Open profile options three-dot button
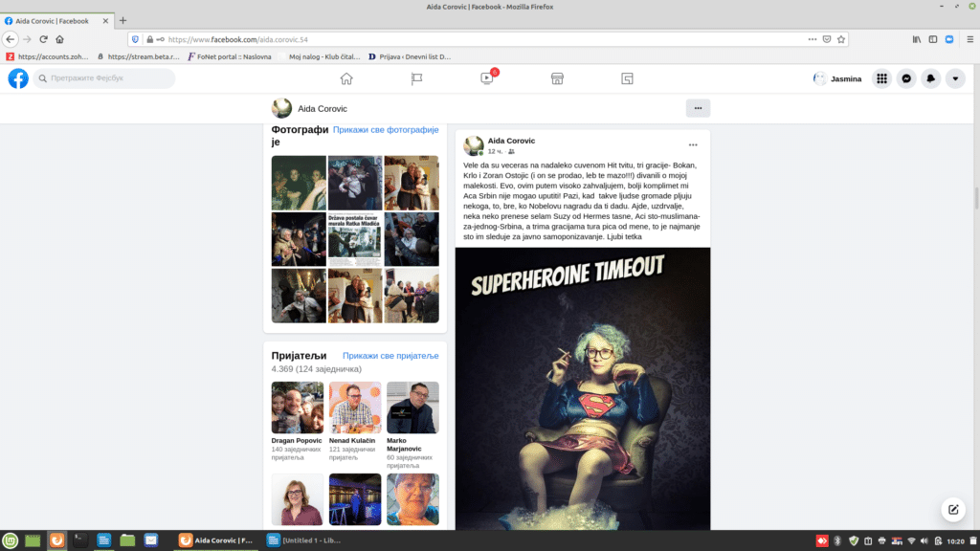 click(698, 108)
